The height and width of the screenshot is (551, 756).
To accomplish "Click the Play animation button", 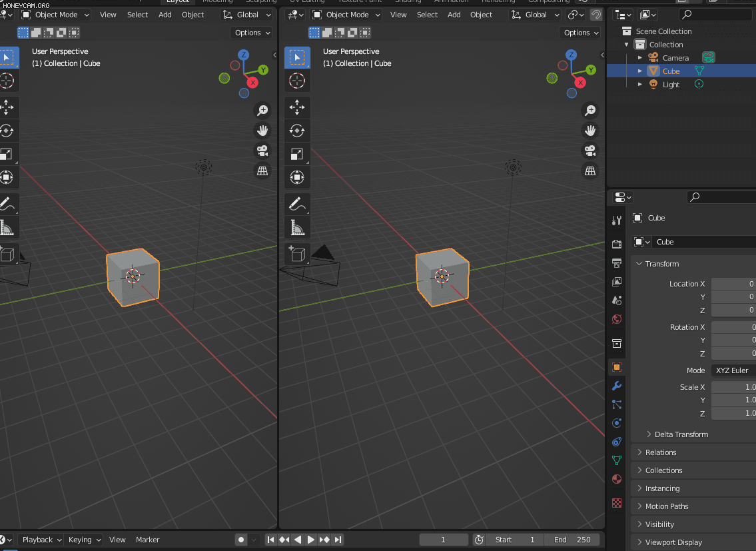I will (311, 540).
